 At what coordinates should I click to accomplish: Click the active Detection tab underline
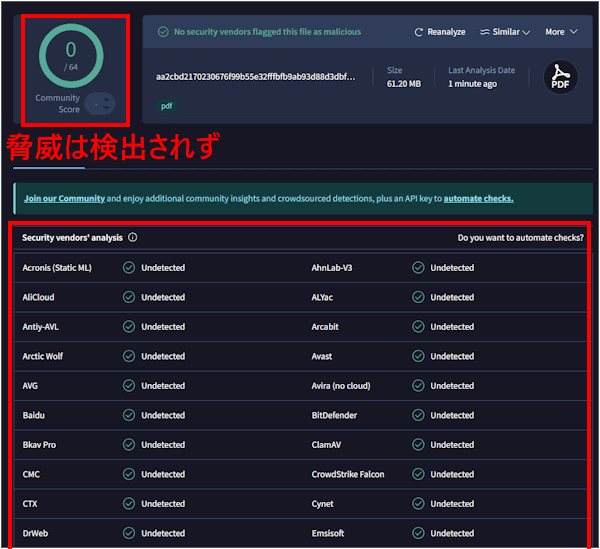(49, 168)
